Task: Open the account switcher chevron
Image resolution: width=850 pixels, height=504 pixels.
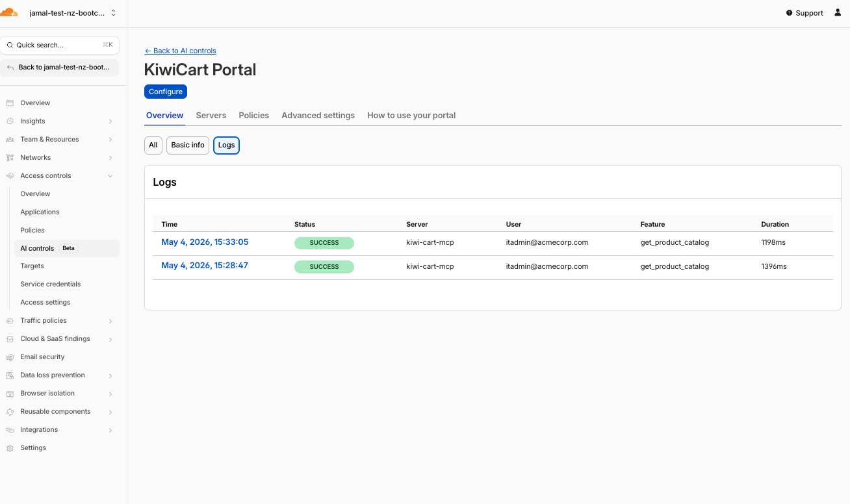Action: tap(114, 13)
